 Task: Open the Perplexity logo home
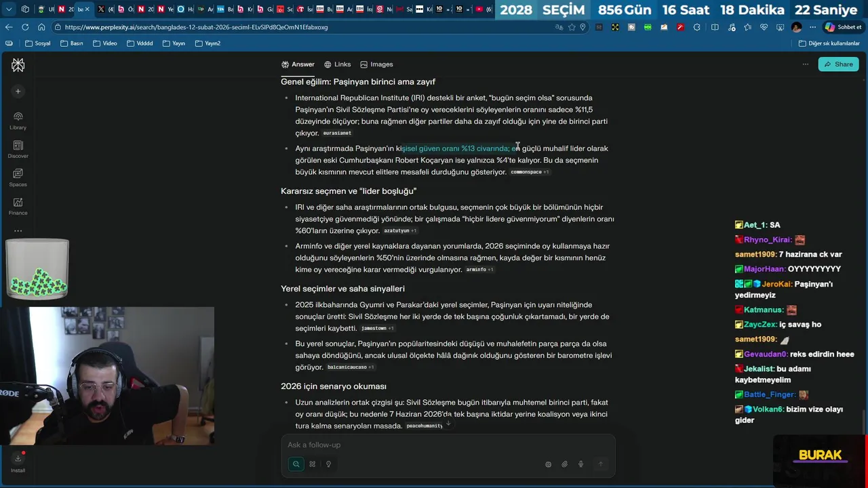pos(18,65)
